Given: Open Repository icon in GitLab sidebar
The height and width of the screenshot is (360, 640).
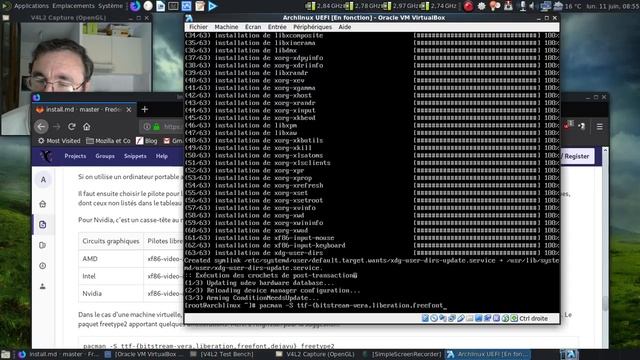Looking at the screenshot, I should click(43, 224).
